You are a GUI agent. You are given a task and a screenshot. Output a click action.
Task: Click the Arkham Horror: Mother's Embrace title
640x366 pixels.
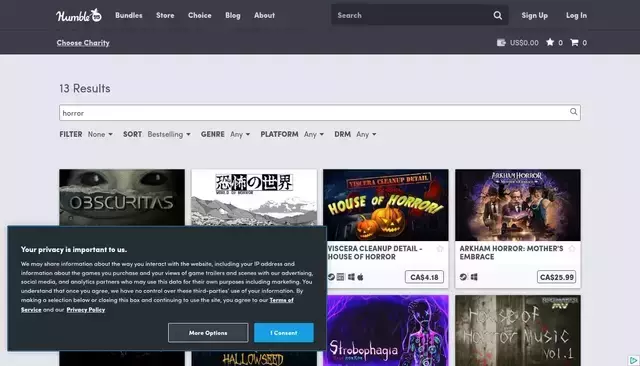point(511,253)
